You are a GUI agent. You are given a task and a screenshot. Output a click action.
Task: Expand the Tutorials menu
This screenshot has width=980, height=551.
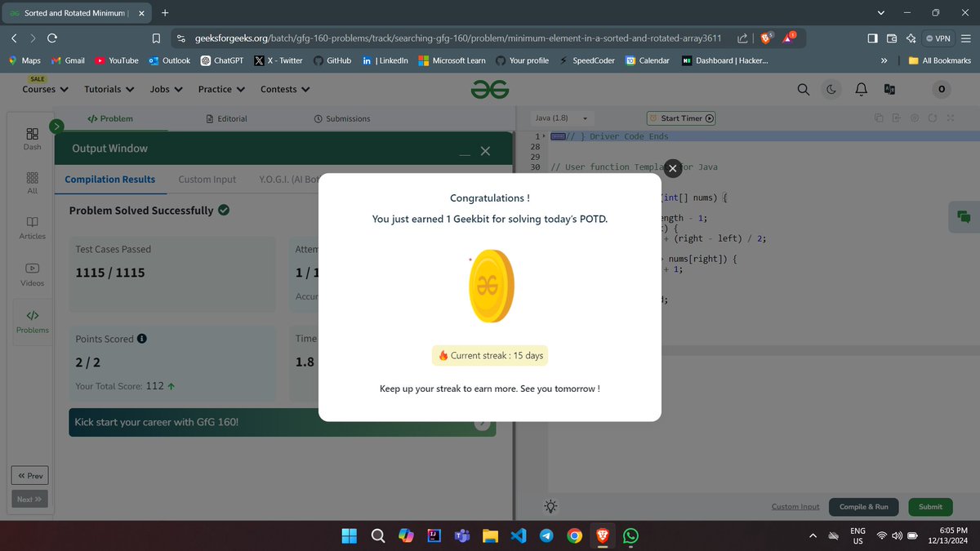pyautogui.click(x=109, y=89)
